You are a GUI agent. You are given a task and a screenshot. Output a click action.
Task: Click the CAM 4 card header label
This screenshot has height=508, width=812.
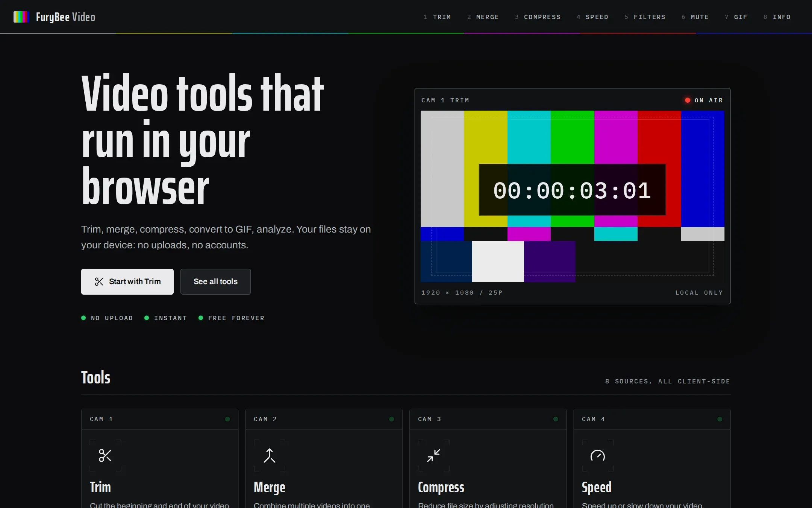[x=594, y=419]
